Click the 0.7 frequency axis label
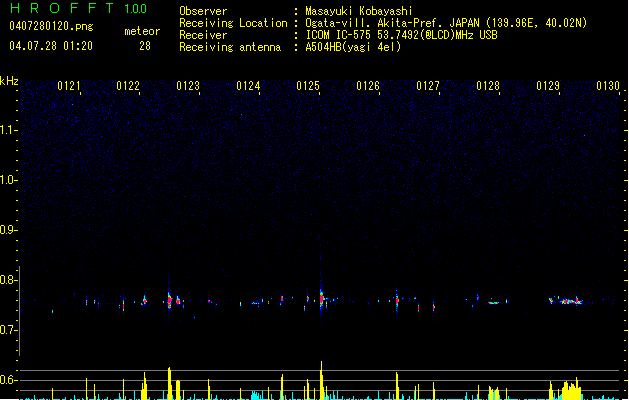 7,330
